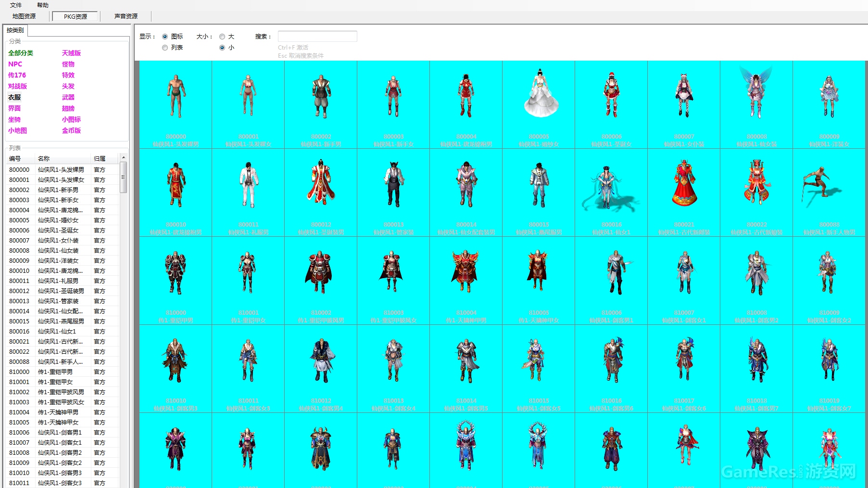The height and width of the screenshot is (488, 868).
Task: Open the 翅膀 wings category
Action: click(68, 108)
